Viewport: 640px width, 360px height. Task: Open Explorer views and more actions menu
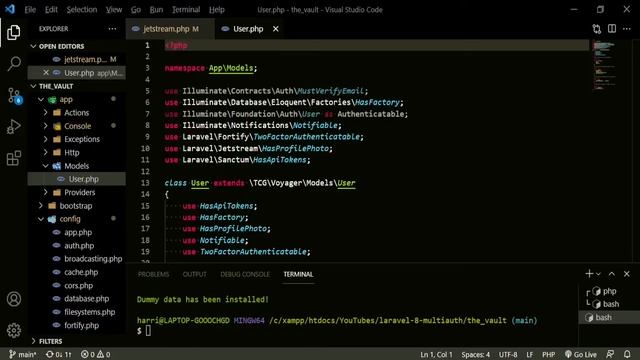point(112,29)
